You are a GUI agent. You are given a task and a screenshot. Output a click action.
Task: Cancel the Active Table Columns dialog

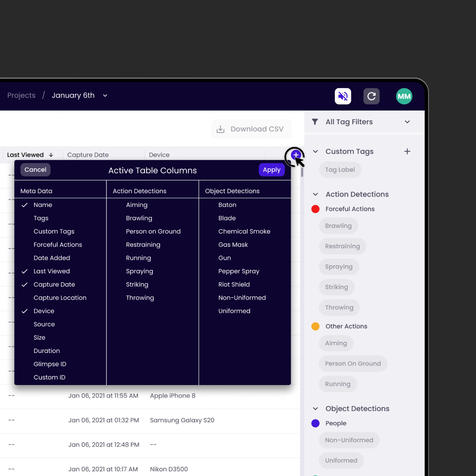pyautogui.click(x=35, y=169)
